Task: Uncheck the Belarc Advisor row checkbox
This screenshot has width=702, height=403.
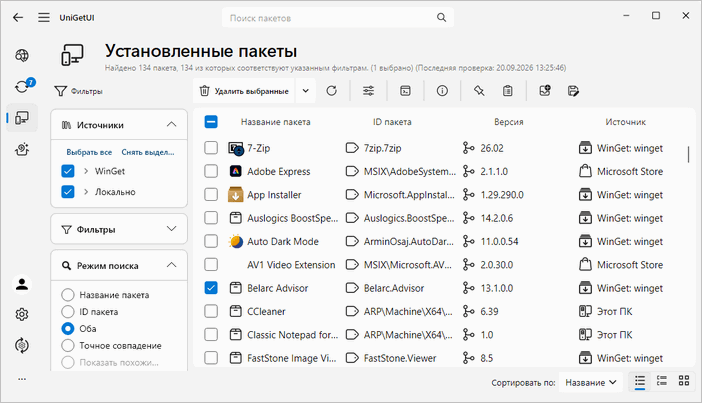Action: click(211, 288)
